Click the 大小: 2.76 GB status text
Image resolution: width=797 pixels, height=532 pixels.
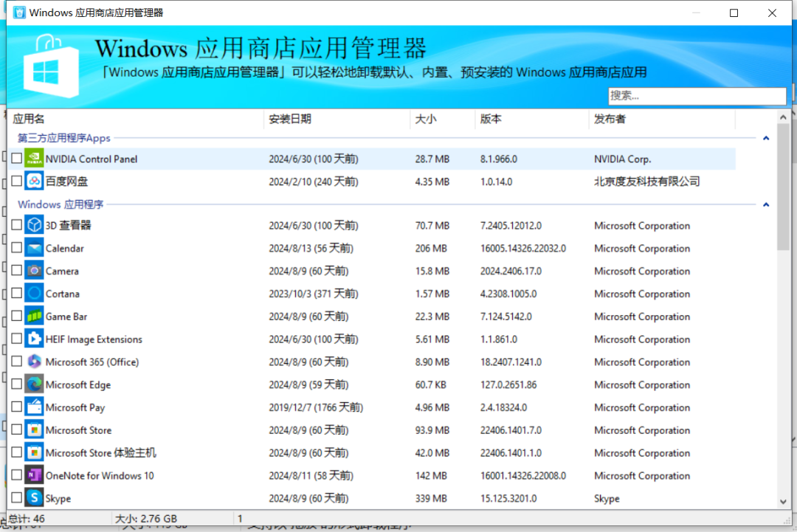(146, 519)
